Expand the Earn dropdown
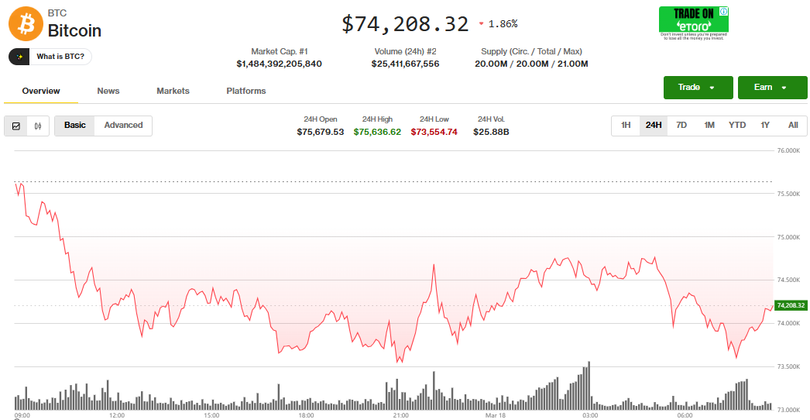Image resolution: width=810 pixels, height=420 pixels. (772, 88)
